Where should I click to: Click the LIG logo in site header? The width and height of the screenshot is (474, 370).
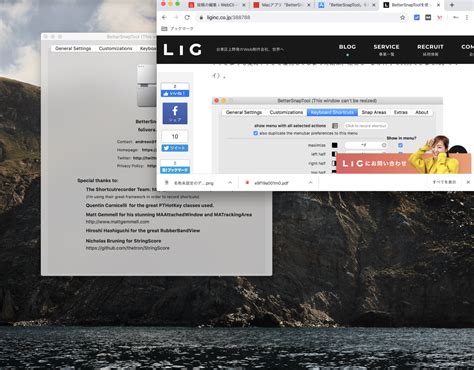coord(182,50)
